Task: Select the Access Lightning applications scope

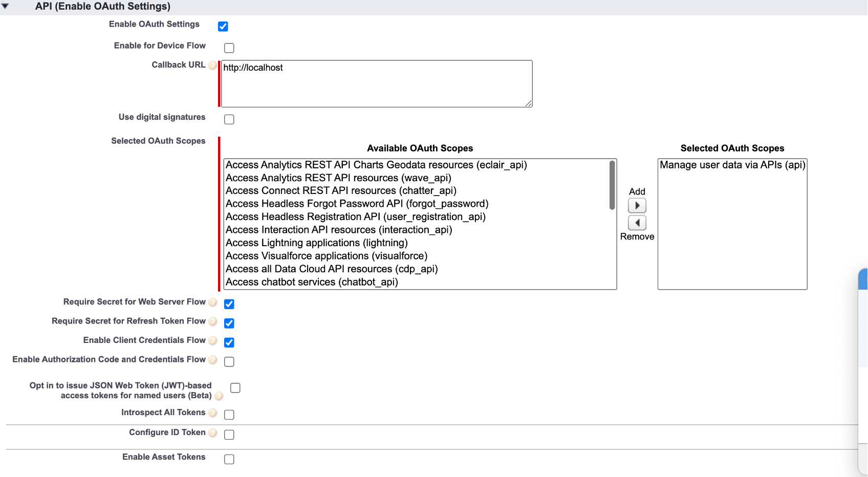Action: [316, 243]
